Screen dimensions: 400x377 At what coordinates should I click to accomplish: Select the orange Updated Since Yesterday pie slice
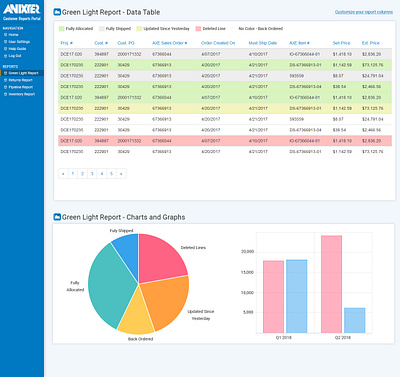(x=167, y=300)
